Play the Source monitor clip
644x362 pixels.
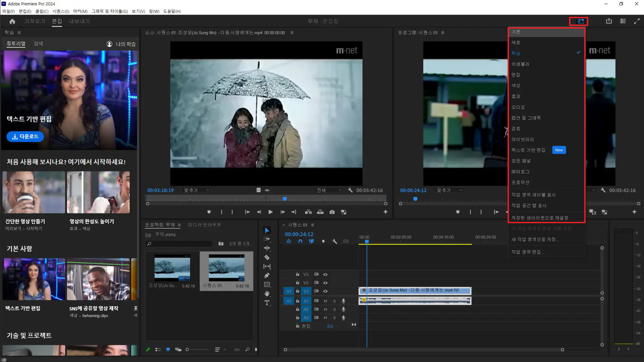270,212
